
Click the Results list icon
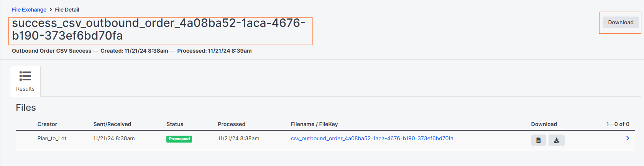(x=25, y=76)
